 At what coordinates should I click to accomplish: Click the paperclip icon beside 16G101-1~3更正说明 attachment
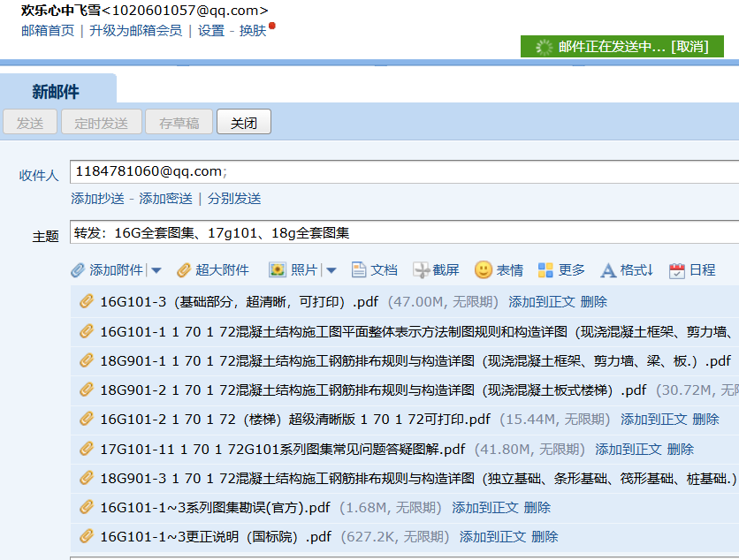click(87, 536)
